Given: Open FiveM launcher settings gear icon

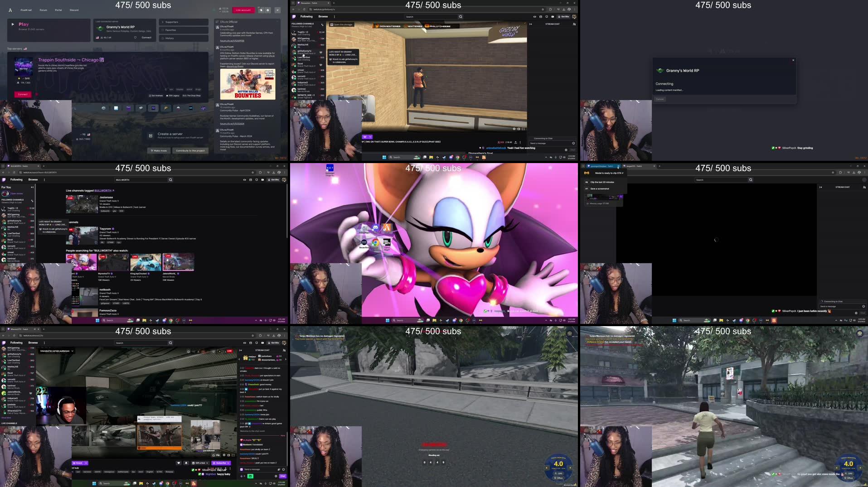Looking at the screenshot, I should pyautogui.click(x=268, y=10).
